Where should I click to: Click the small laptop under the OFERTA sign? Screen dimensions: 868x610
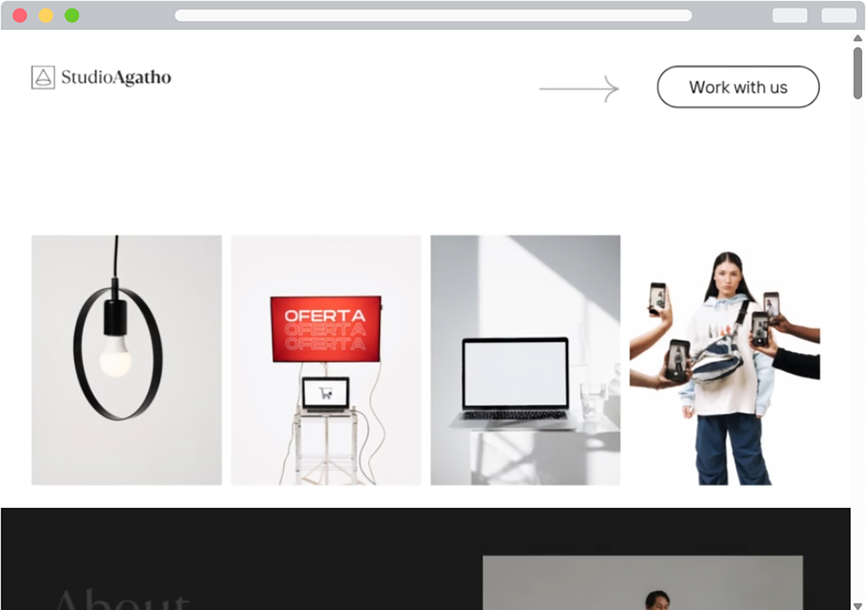(x=326, y=395)
